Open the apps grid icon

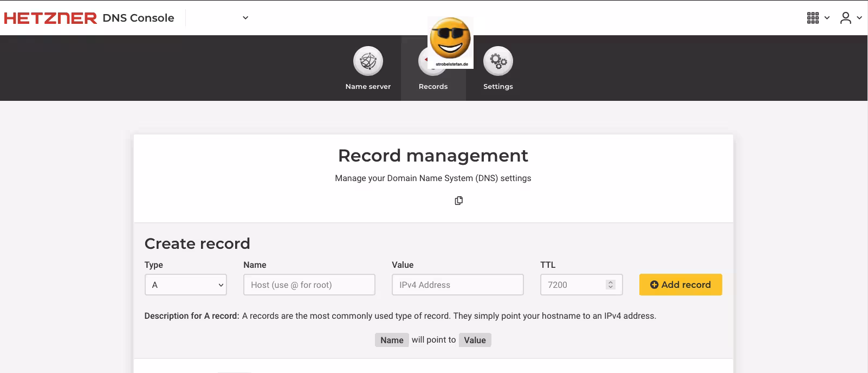[x=813, y=18]
